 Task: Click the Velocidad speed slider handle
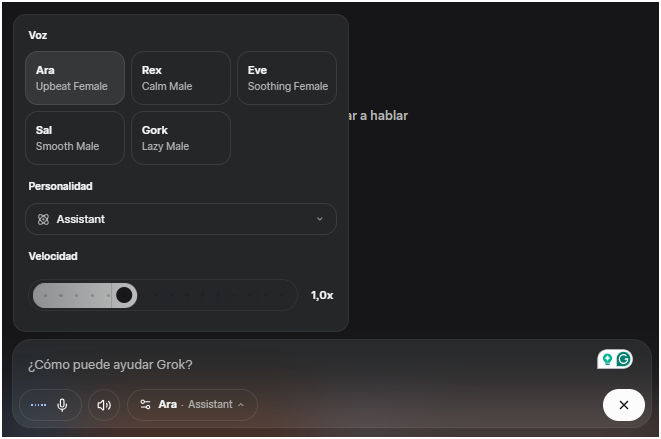pyautogui.click(x=124, y=295)
